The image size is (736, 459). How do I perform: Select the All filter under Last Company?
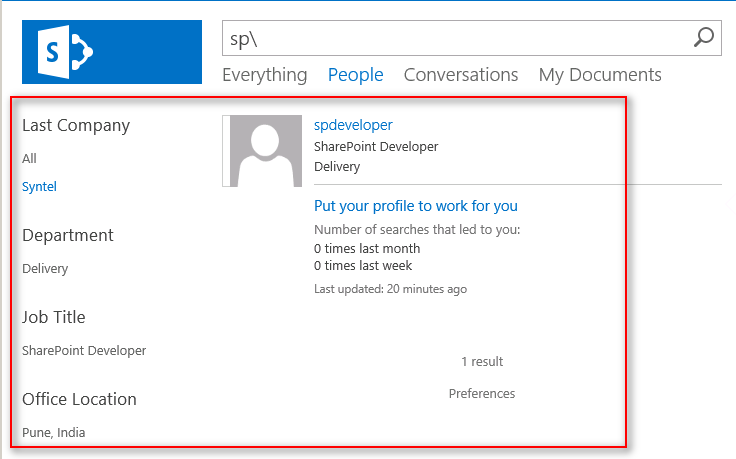point(30,159)
